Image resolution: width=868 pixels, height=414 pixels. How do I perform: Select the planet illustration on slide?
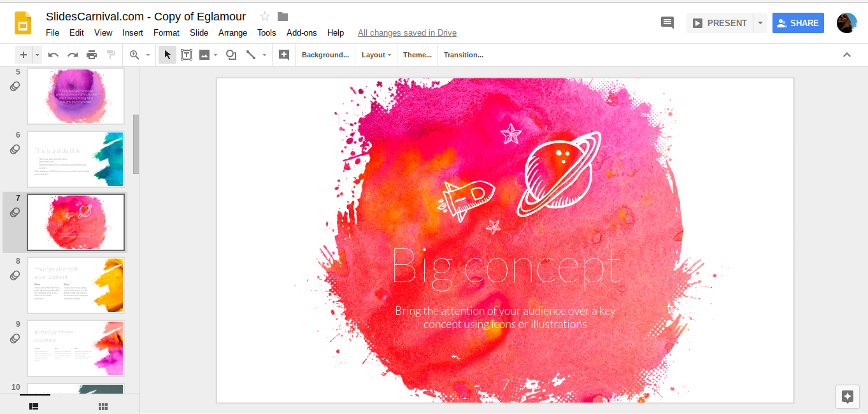[x=559, y=174]
